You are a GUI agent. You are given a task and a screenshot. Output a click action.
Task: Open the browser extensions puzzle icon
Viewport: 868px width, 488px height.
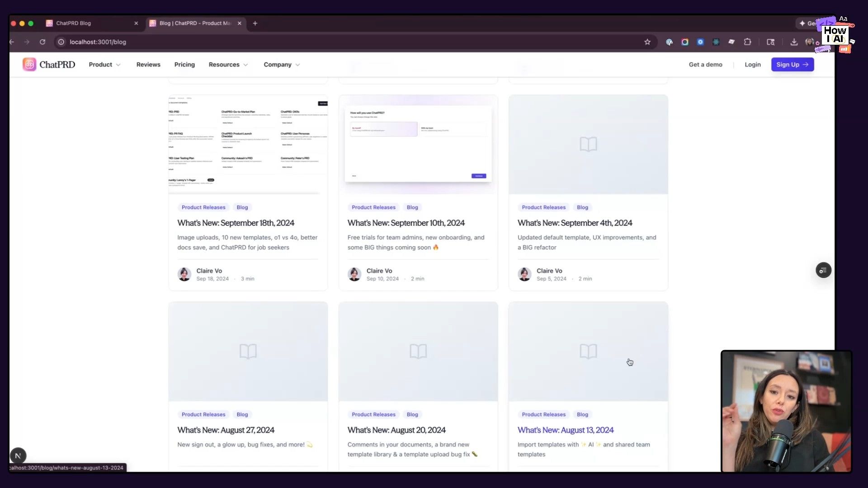(x=747, y=42)
